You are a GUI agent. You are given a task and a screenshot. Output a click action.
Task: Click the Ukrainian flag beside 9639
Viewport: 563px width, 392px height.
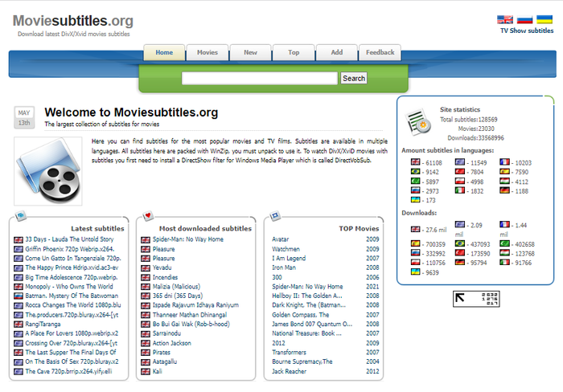coord(416,272)
